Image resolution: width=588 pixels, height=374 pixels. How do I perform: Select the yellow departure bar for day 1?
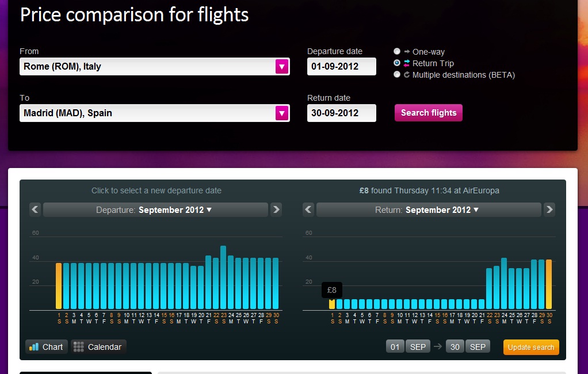(x=59, y=286)
